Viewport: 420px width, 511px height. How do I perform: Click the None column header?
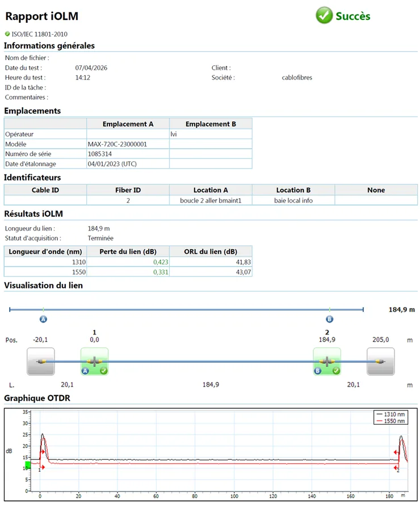(376, 190)
